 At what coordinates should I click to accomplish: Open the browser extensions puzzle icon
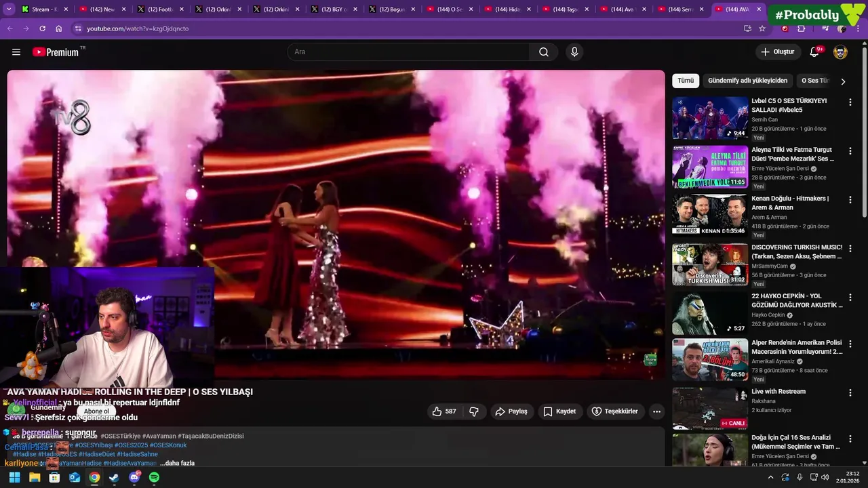click(x=802, y=28)
